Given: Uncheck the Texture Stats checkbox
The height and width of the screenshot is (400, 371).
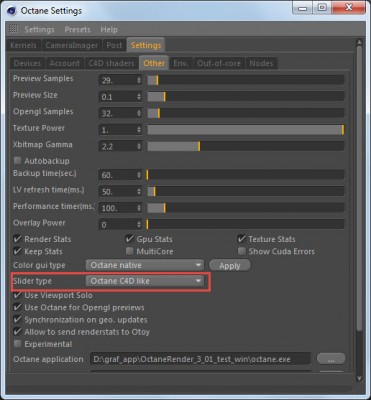Looking at the screenshot, I should pyautogui.click(x=241, y=239).
